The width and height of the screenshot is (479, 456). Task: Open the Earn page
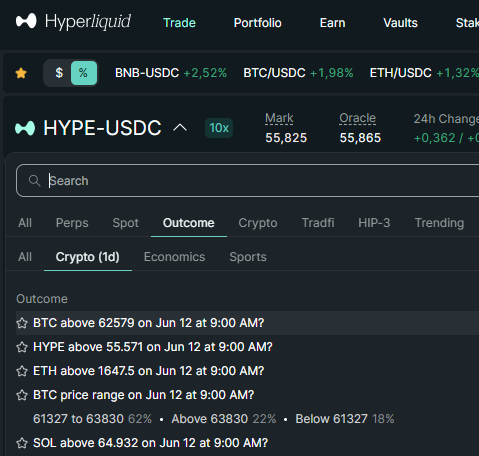[x=332, y=23]
